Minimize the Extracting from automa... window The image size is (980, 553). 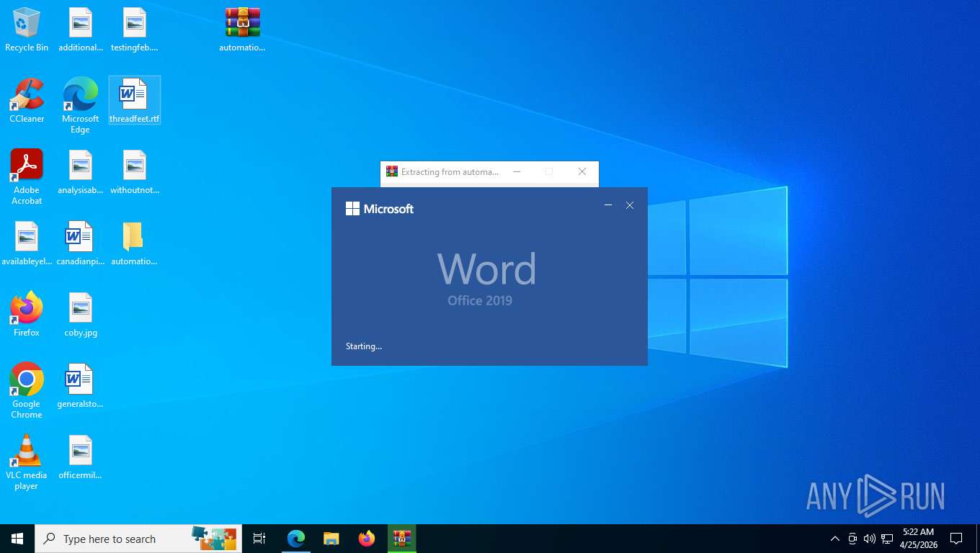517,171
